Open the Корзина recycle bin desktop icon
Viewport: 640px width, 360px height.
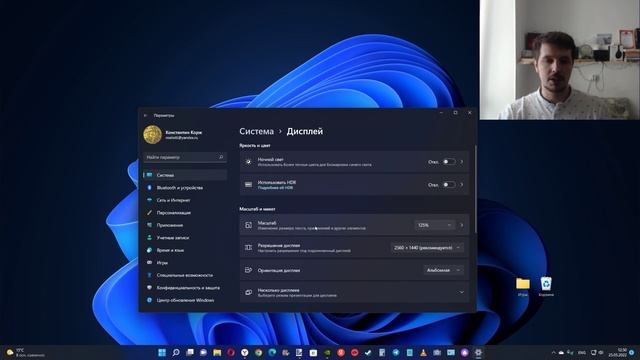tap(546, 286)
